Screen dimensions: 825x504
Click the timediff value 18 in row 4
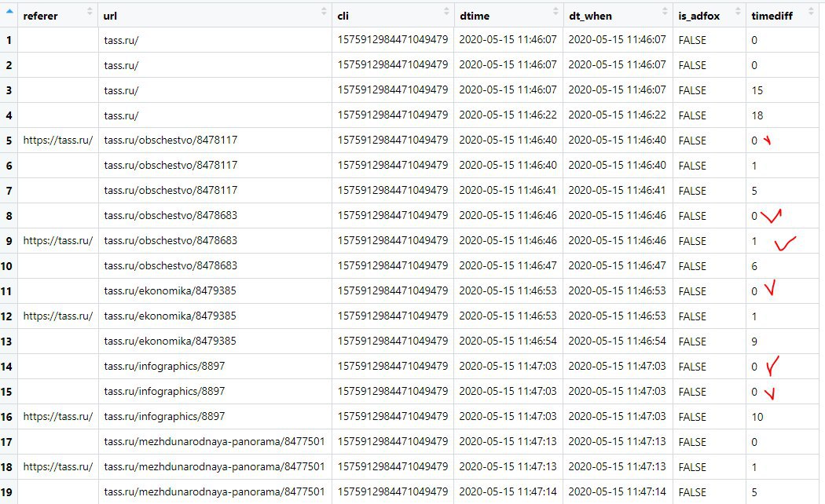757,115
